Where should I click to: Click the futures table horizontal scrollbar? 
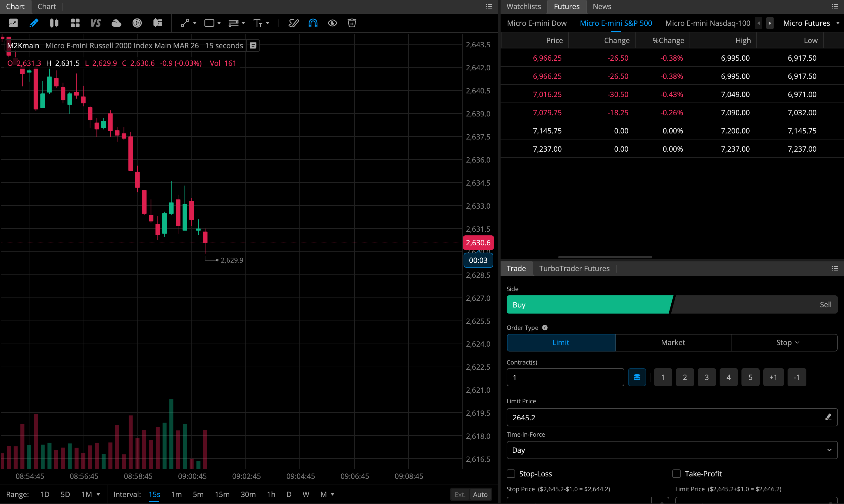[x=605, y=257]
